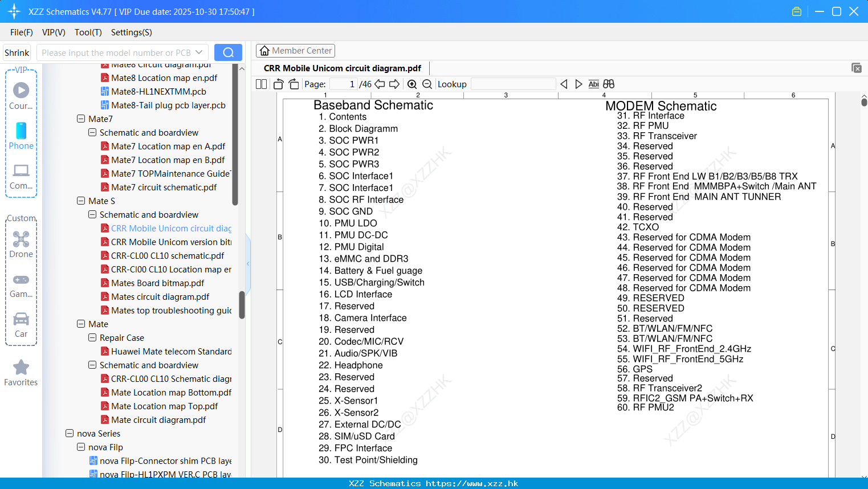Screen dimensions: 868x489
Task: Collapse the sidebar panel handle
Action: point(248,263)
